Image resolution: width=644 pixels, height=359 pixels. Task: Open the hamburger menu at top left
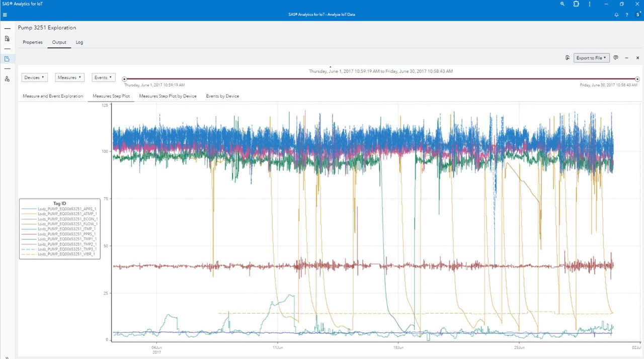(x=5, y=15)
